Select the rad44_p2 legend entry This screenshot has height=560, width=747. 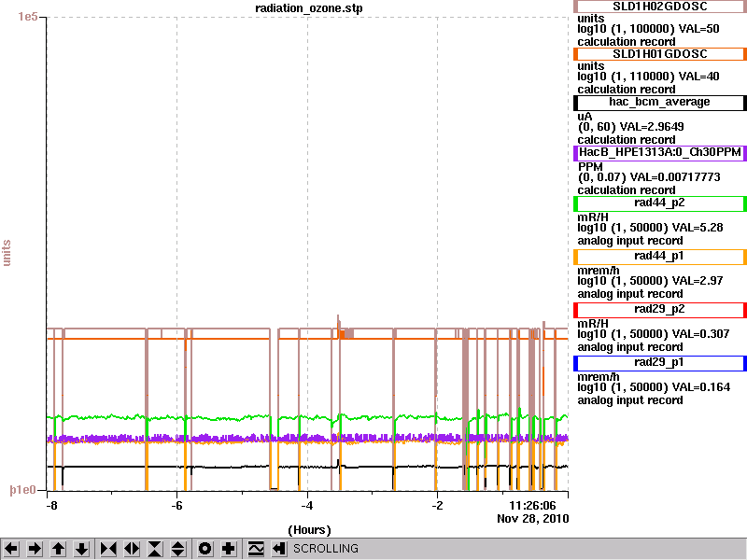pos(660,203)
